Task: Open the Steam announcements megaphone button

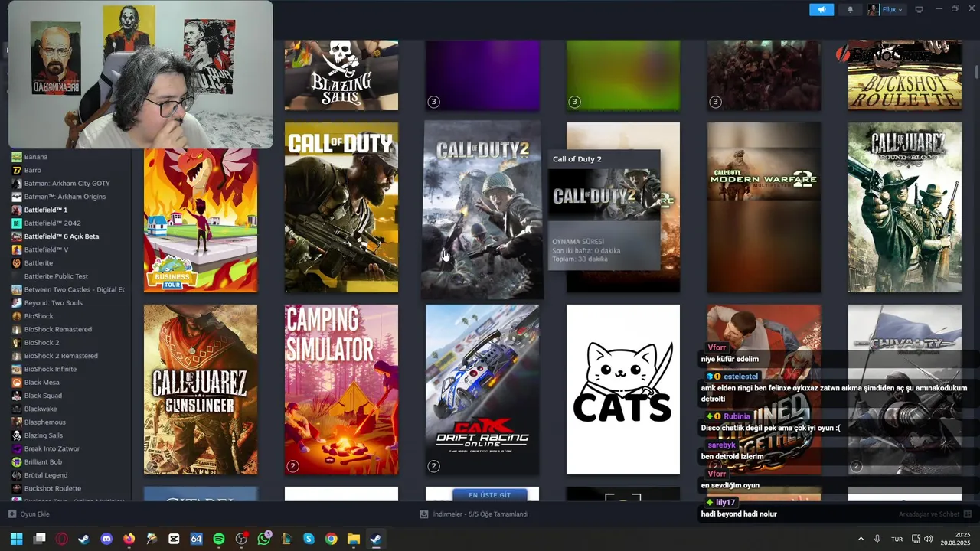Action: (x=822, y=9)
